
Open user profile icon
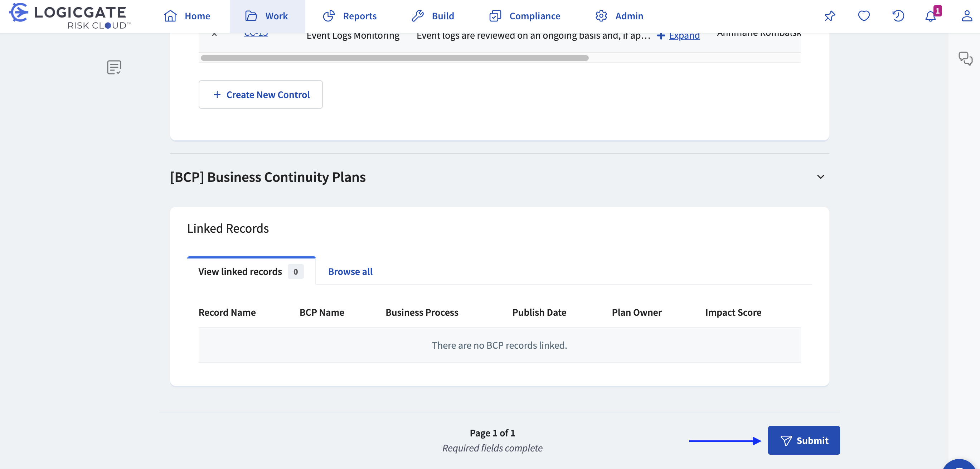967,16
